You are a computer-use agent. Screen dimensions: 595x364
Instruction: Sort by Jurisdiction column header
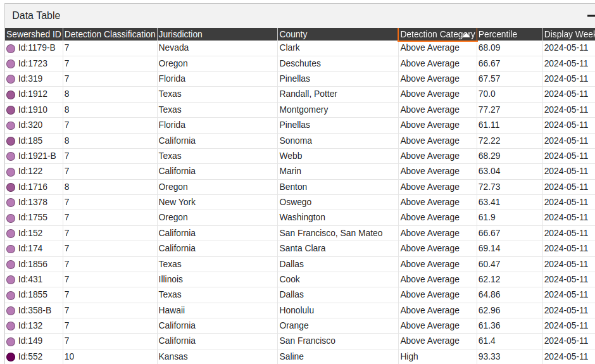(x=217, y=34)
